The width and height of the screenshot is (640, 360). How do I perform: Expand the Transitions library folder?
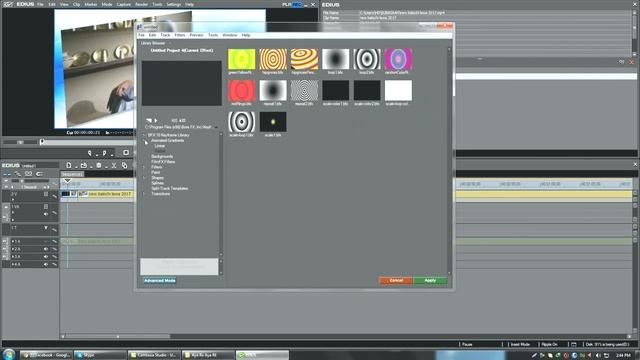[x=144, y=193]
